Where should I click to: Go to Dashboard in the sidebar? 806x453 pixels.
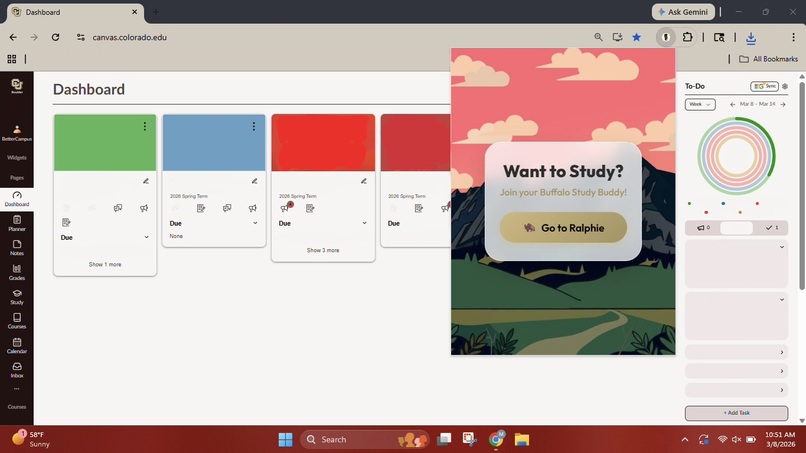coord(17,199)
